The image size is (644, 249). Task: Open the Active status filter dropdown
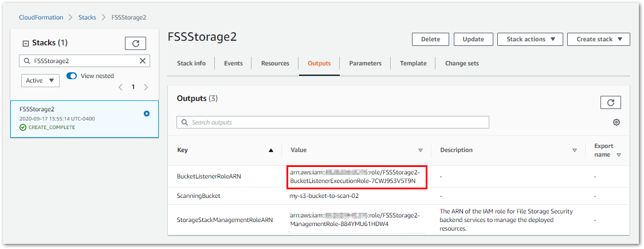40,80
